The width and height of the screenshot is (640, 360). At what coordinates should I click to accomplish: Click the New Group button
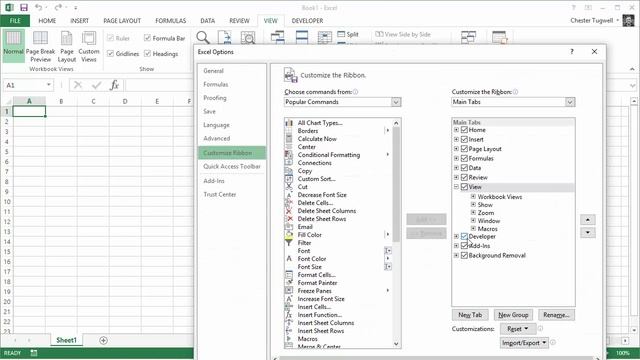pos(513,315)
